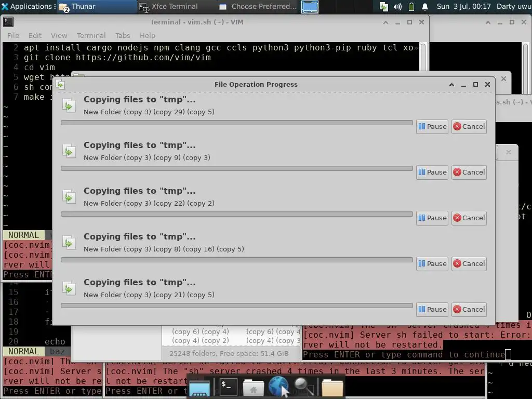532x399 pixels.
Task: Click the clock showing Sun 3 Jul, 00:17
Action: click(x=463, y=6)
